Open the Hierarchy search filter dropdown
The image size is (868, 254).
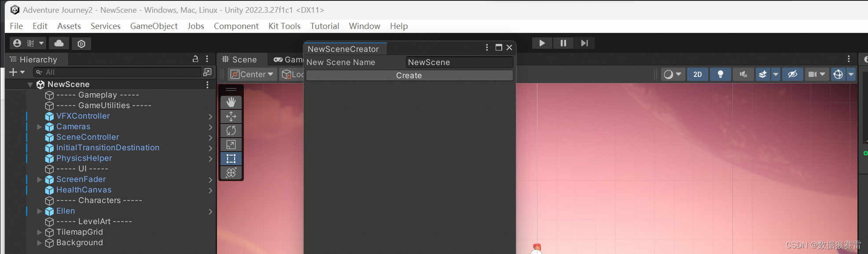pyautogui.click(x=39, y=72)
